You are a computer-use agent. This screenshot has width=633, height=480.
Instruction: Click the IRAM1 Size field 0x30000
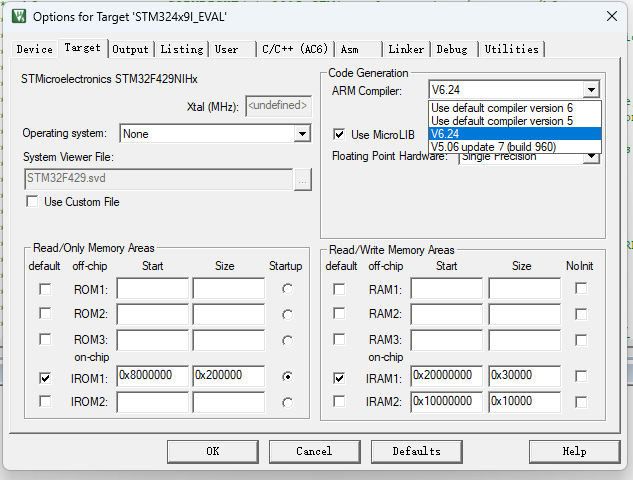(524, 376)
